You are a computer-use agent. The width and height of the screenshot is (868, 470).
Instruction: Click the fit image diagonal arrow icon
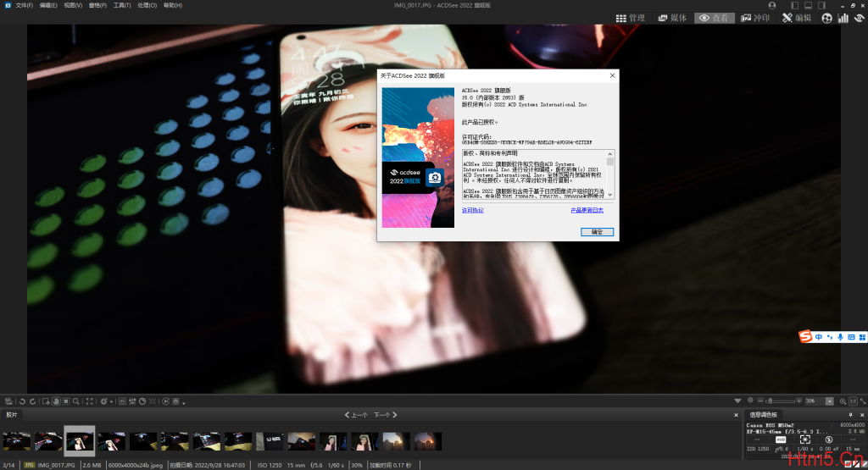(862, 401)
